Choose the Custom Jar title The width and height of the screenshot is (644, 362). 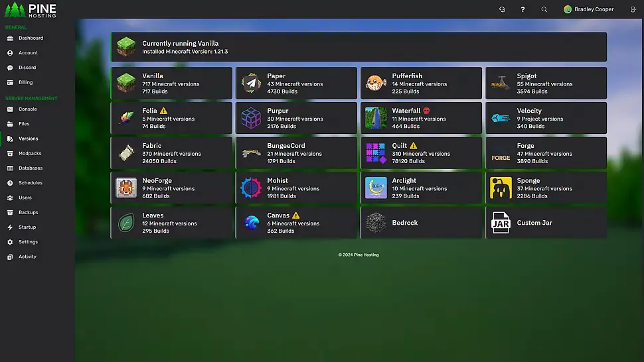pyautogui.click(x=534, y=223)
